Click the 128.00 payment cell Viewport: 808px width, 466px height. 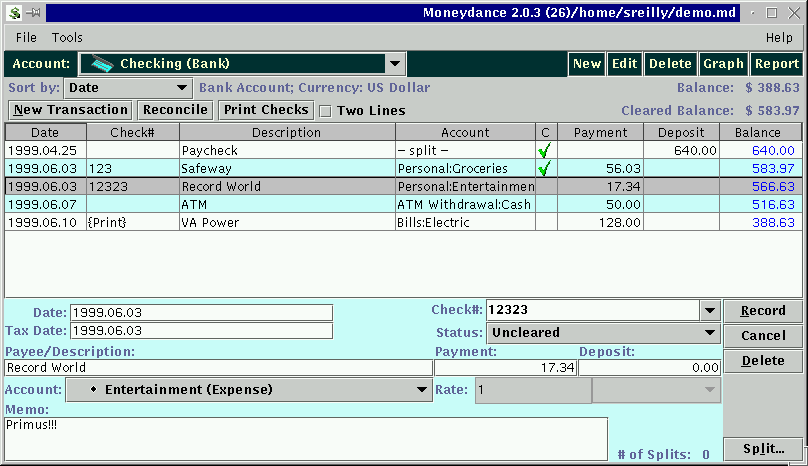pyautogui.click(x=600, y=223)
